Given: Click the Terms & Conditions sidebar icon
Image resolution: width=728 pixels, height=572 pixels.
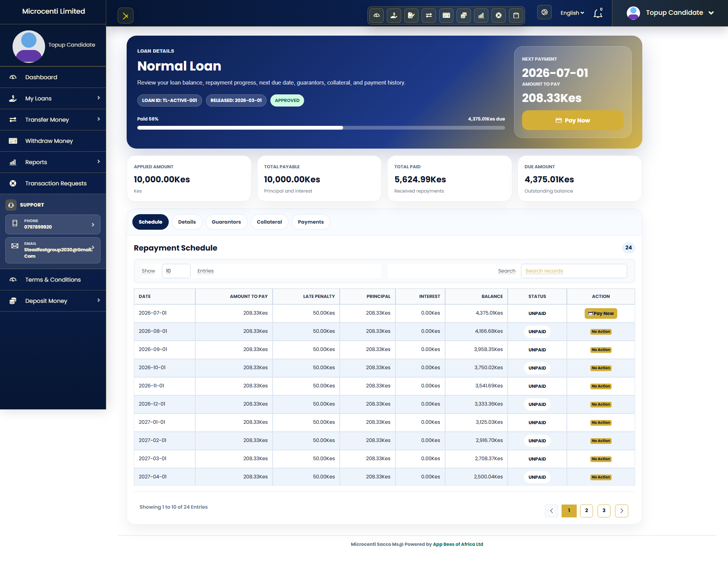Looking at the screenshot, I should (x=13, y=280).
